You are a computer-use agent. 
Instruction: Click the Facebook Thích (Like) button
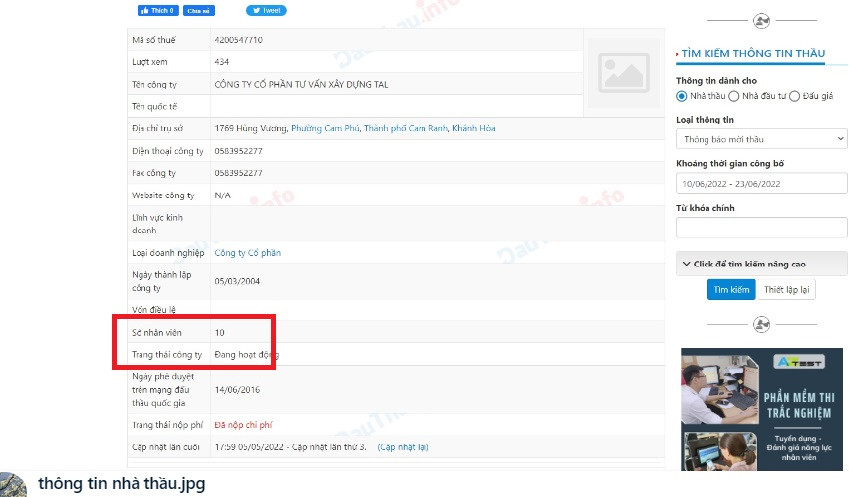click(157, 10)
